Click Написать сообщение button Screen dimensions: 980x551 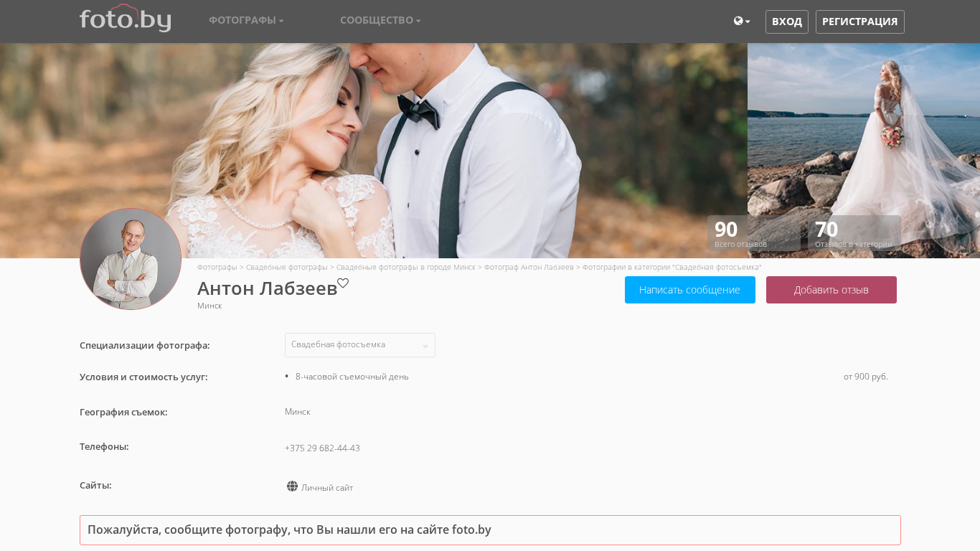click(x=690, y=290)
